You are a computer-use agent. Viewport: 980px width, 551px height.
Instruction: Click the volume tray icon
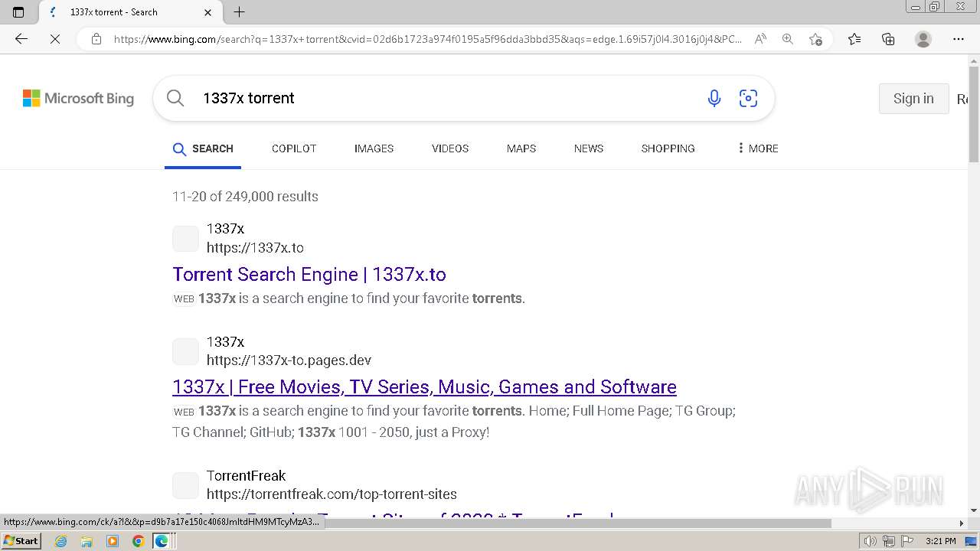pos(871,541)
